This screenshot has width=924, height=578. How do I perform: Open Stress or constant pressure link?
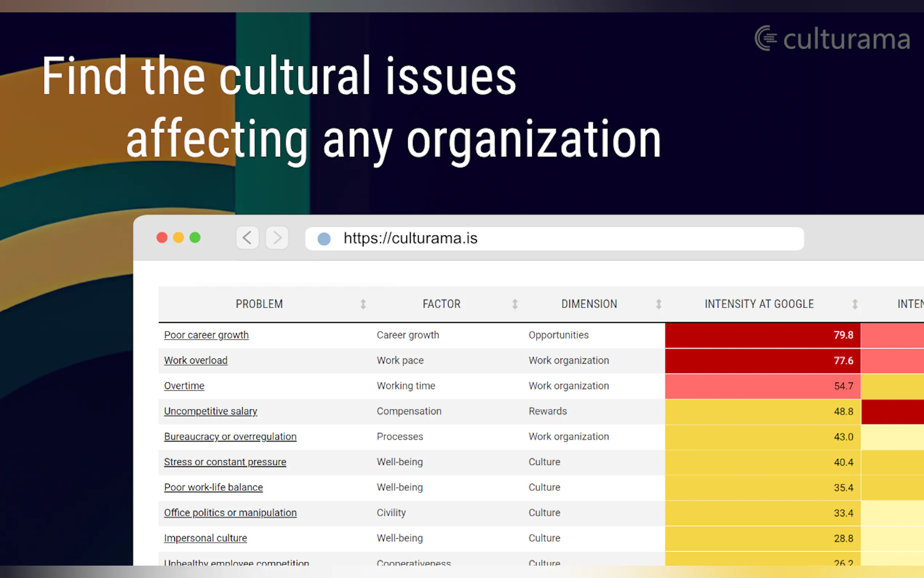click(x=225, y=462)
